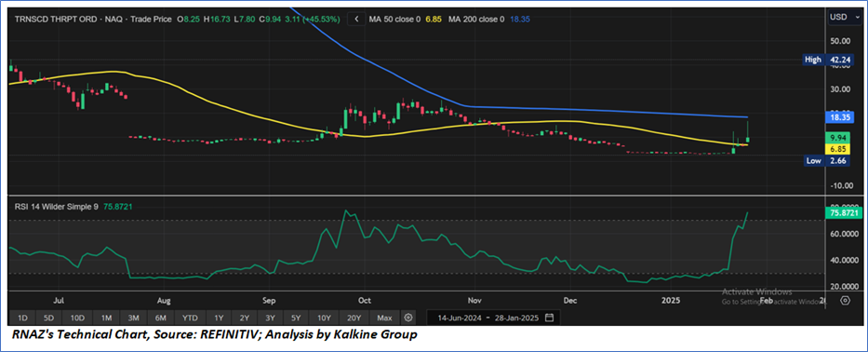Select the 10D time range
This screenshot has width=868, height=352.
pyautogui.click(x=77, y=318)
